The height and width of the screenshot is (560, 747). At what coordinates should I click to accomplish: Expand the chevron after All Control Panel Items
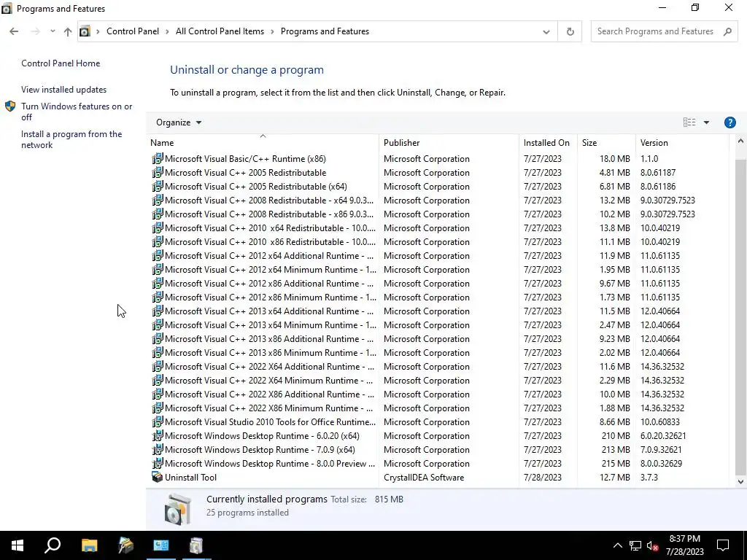tap(272, 31)
